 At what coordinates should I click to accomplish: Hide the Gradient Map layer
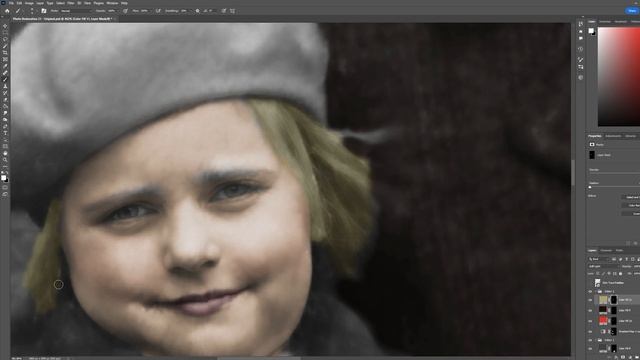590,332
